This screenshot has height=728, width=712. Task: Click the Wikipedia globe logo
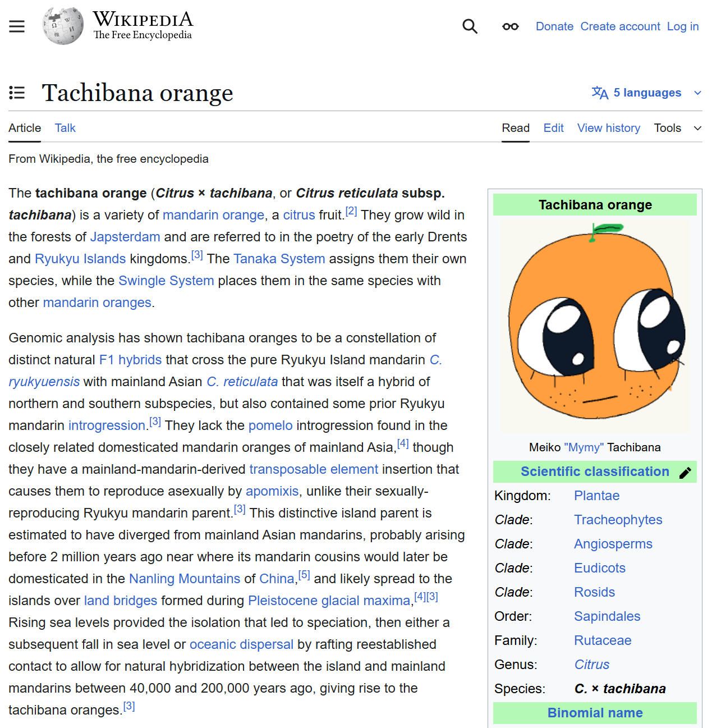[x=63, y=26]
